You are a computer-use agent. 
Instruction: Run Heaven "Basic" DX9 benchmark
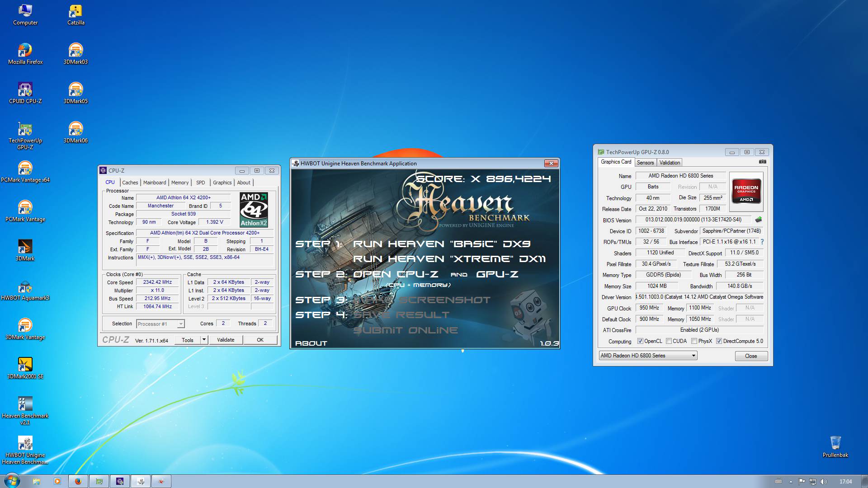coord(442,244)
